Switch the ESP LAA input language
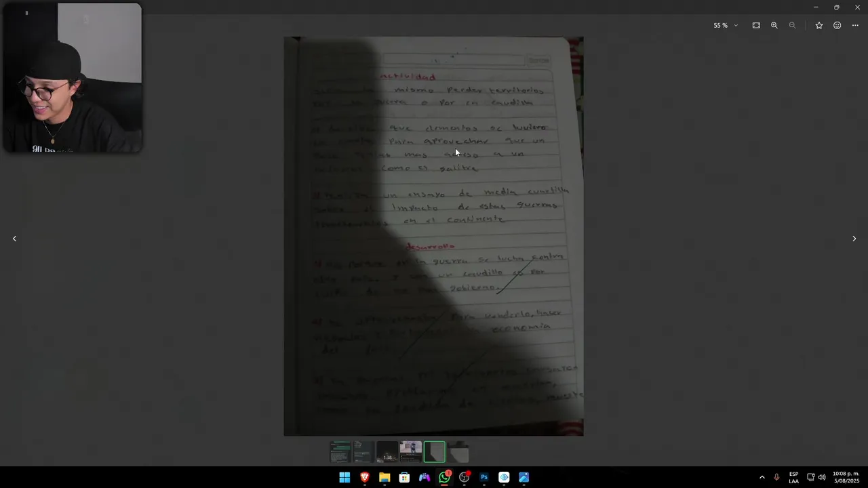Viewport: 868px width, 488px height. pyautogui.click(x=793, y=477)
